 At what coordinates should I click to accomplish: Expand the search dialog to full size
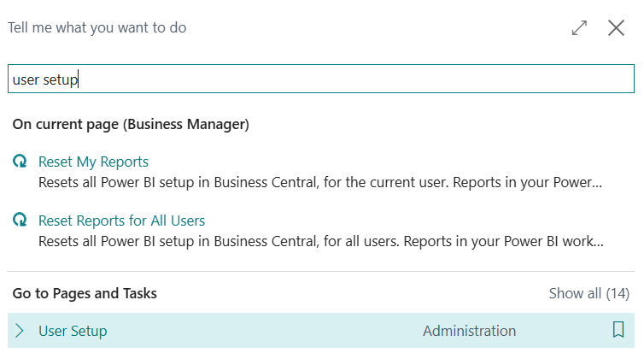point(579,27)
